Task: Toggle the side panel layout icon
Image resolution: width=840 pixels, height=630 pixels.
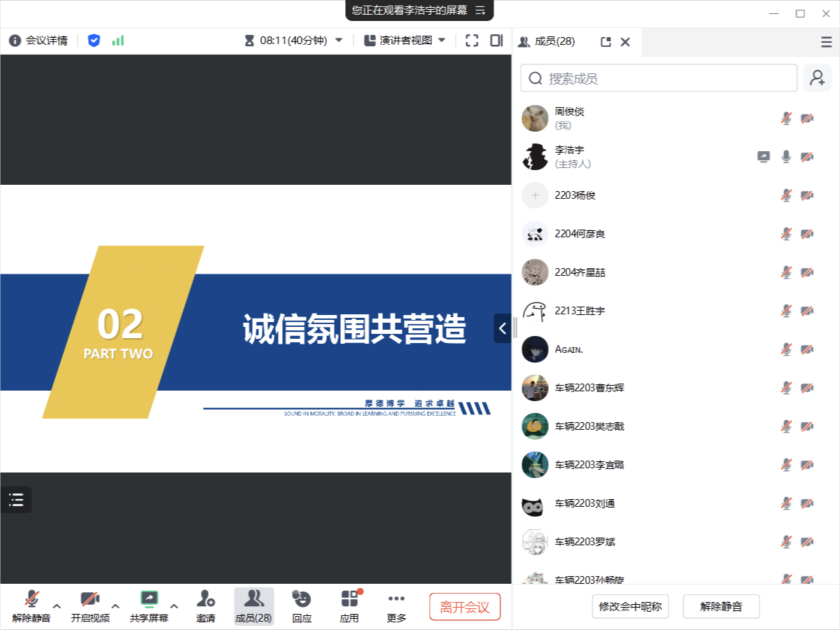Action: tap(496, 41)
